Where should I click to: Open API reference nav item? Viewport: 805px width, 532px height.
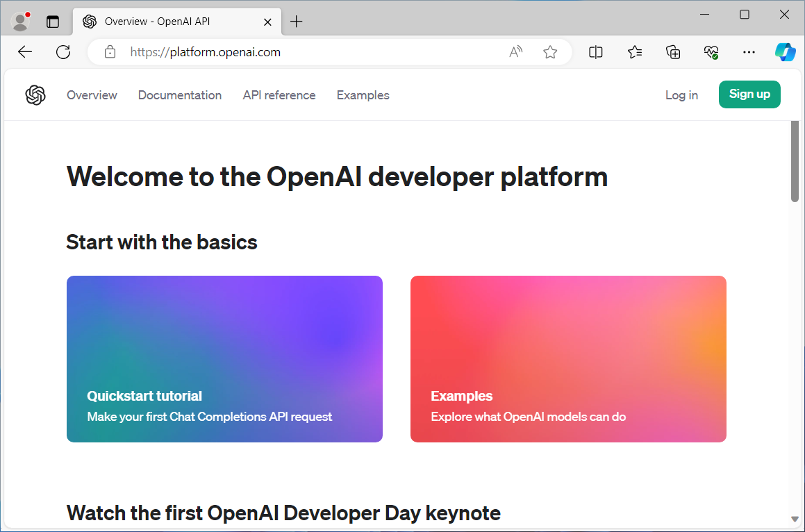(x=279, y=95)
